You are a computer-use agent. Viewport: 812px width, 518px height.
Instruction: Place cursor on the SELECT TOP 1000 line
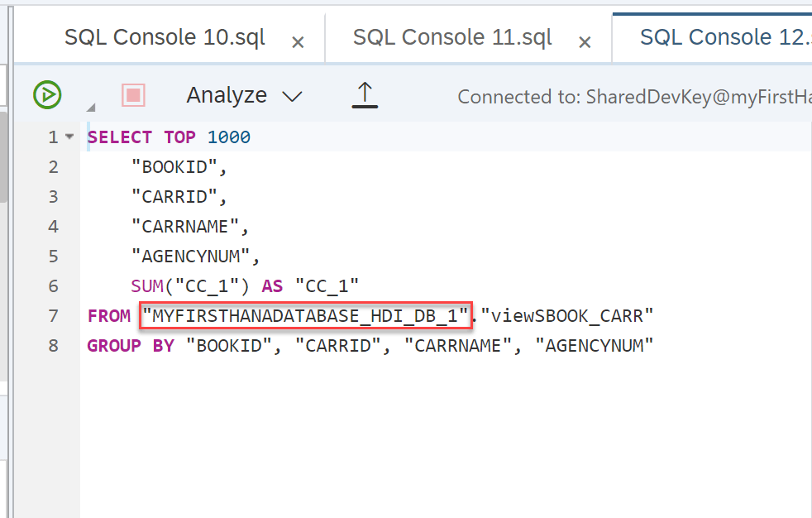(169, 137)
